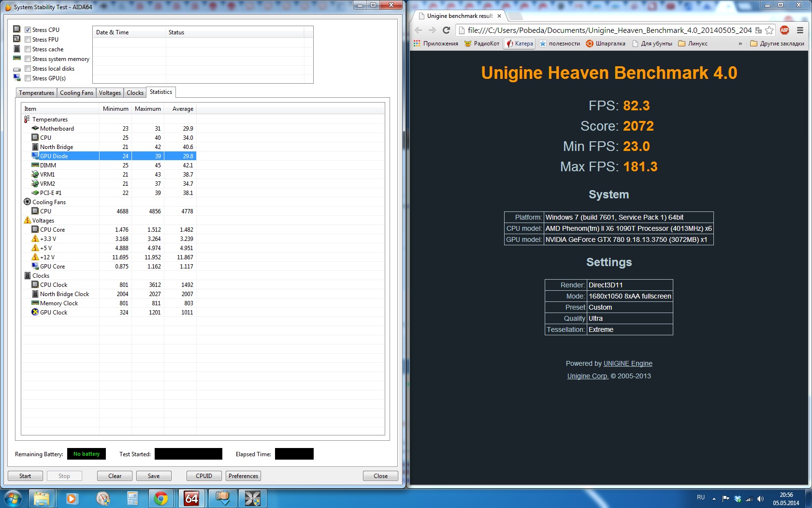Screen dimensions: 812x508
Task: Open the Action Center flag in tray
Action: pyautogui.click(x=725, y=498)
